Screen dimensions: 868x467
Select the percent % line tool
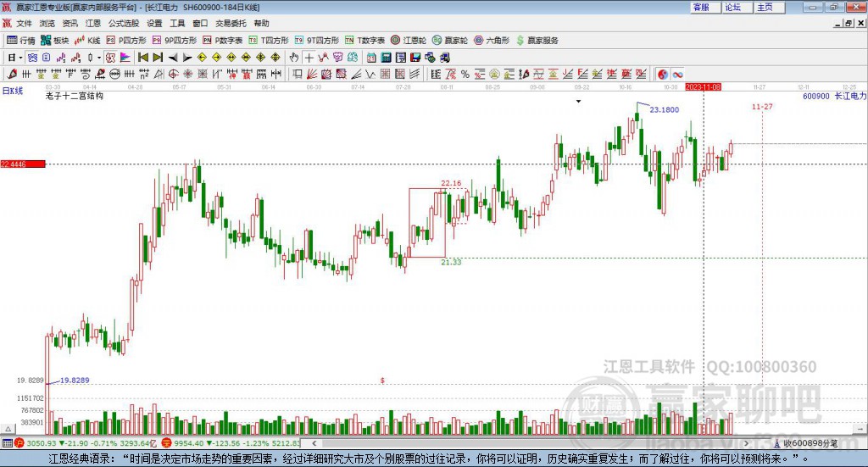click(x=465, y=74)
